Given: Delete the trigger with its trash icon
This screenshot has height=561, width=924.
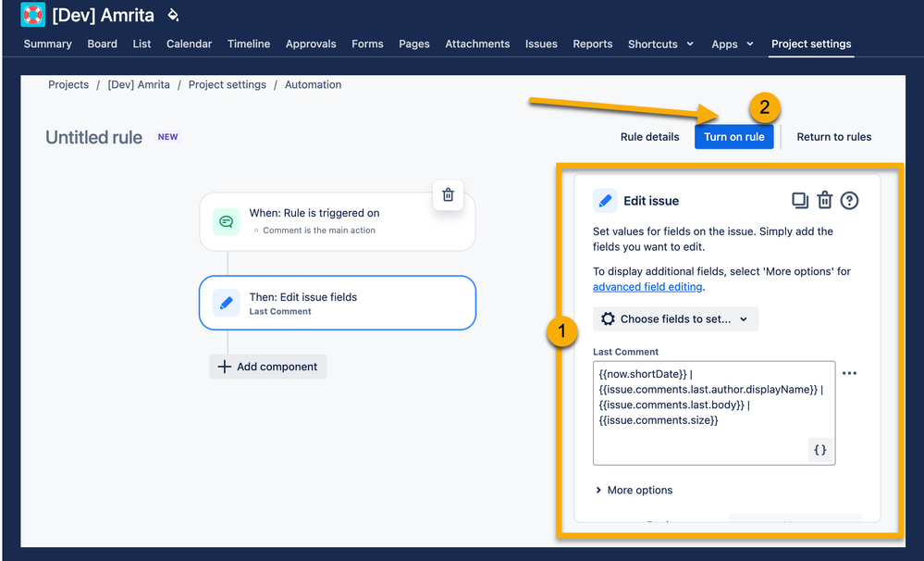Looking at the screenshot, I should click(x=448, y=194).
